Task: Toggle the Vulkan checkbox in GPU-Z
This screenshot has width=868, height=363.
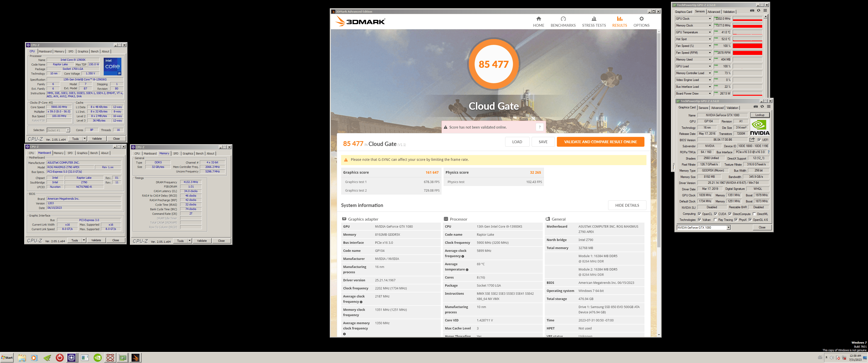Action: tap(699, 220)
